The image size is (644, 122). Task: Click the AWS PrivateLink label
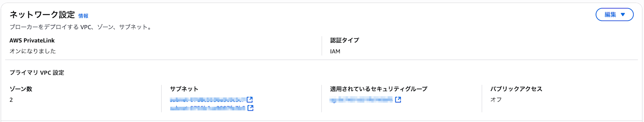point(32,40)
